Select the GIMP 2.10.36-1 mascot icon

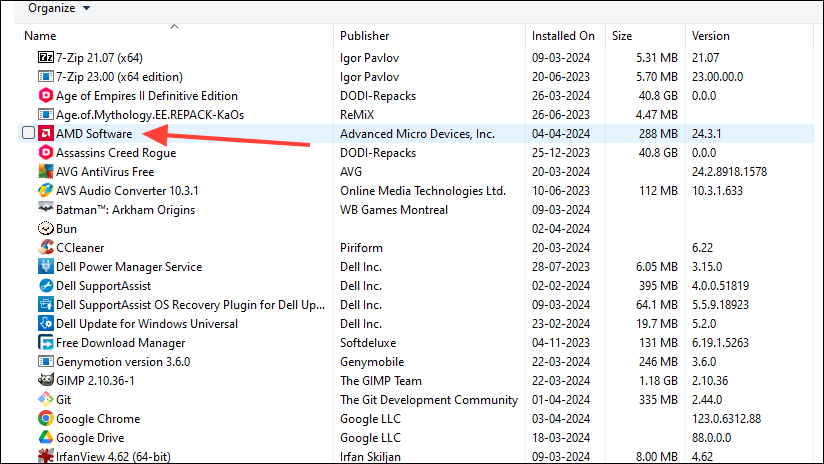[x=46, y=380]
